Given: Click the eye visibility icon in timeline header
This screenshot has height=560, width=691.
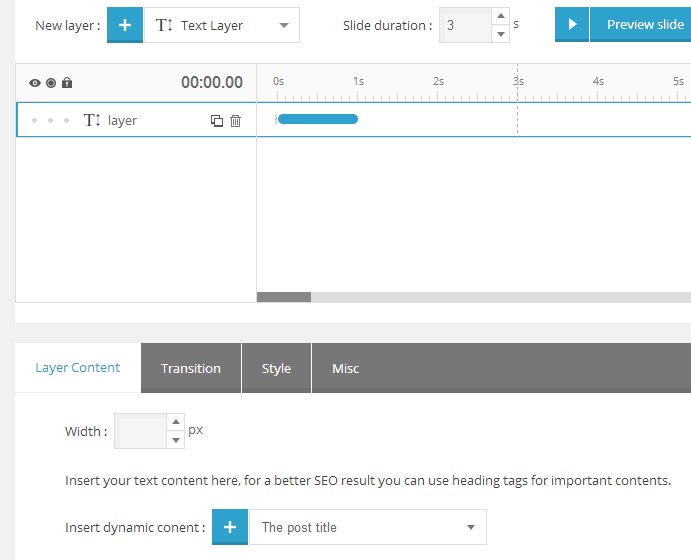Looking at the screenshot, I should tap(35, 83).
